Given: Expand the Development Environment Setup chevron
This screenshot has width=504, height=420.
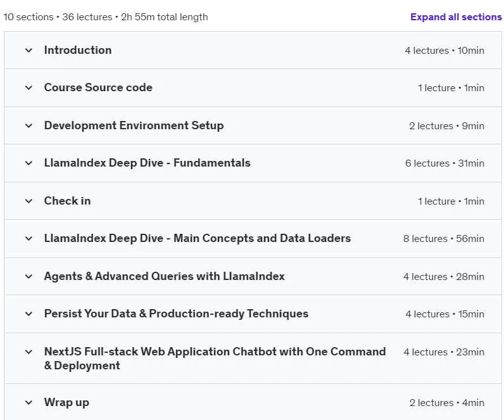Looking at the screenshot, I should click(x=28, y=125).
